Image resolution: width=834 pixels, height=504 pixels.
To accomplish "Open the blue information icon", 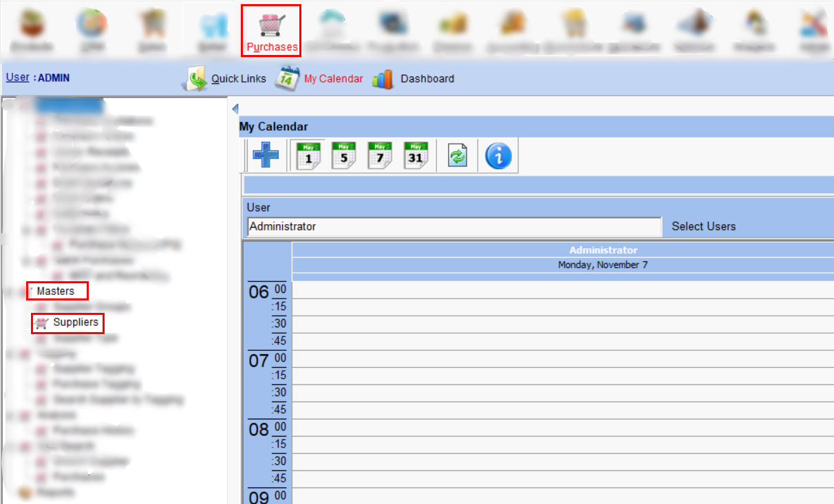I will pos(498,155).
